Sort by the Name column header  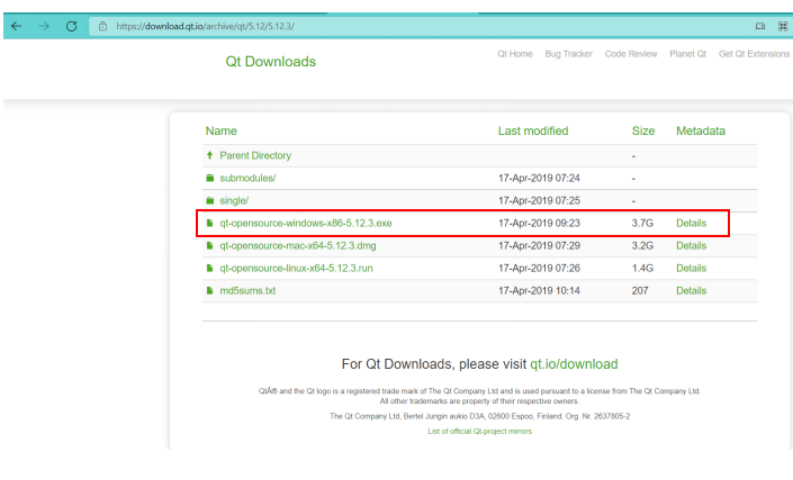click(x=221, y=131)
